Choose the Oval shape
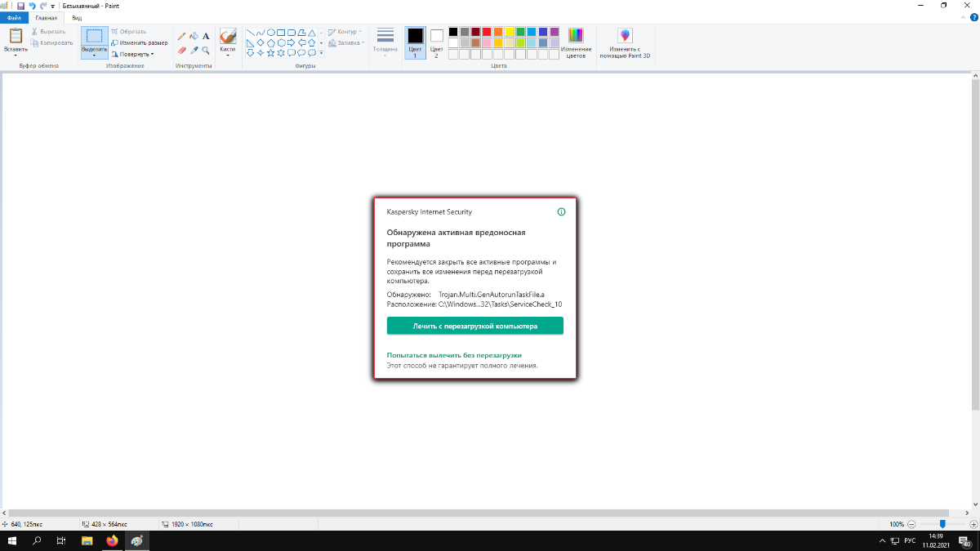 pyautogui.click(x=271, y=33)
